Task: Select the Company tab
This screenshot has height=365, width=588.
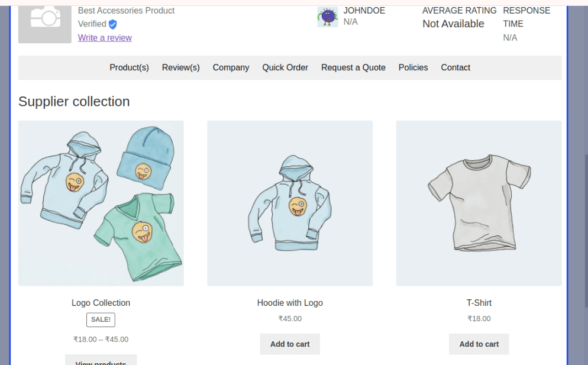Action: [231, 67]
